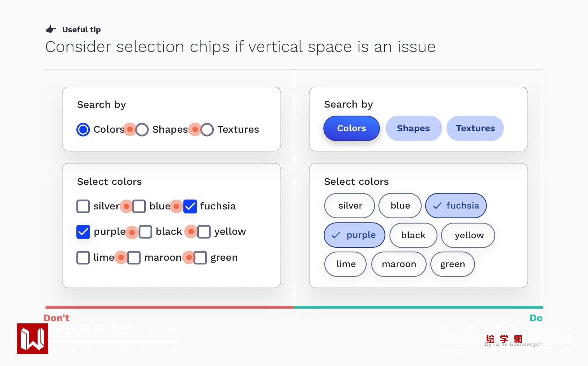This screenshot has height=366, width=588.
Task: Toggle the lime chip on
Action: [345, 264]
